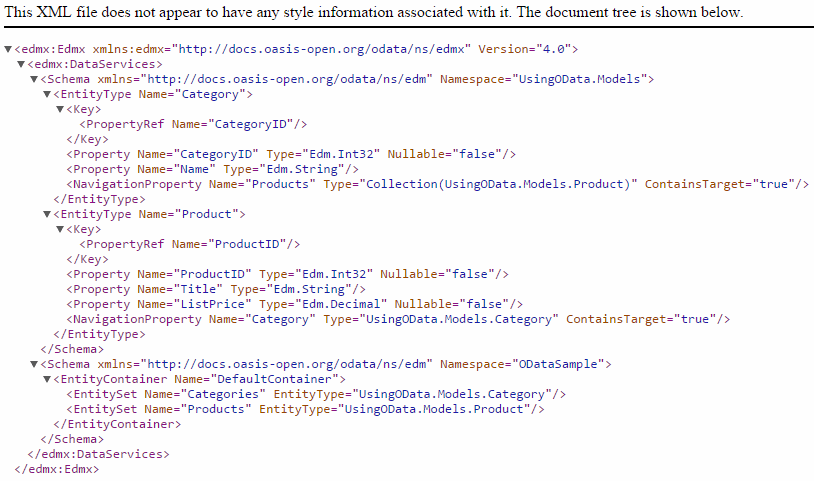Collapse the Key node above ProductID PropertyRef
The width and height of the screenshot is (814, 481).
[60, 229]
